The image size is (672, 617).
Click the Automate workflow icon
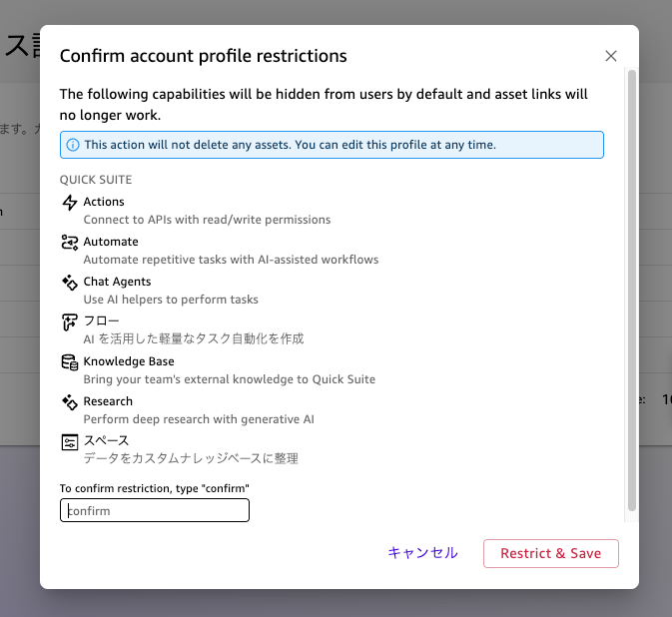pyautogui.click(x=69, y=243)
